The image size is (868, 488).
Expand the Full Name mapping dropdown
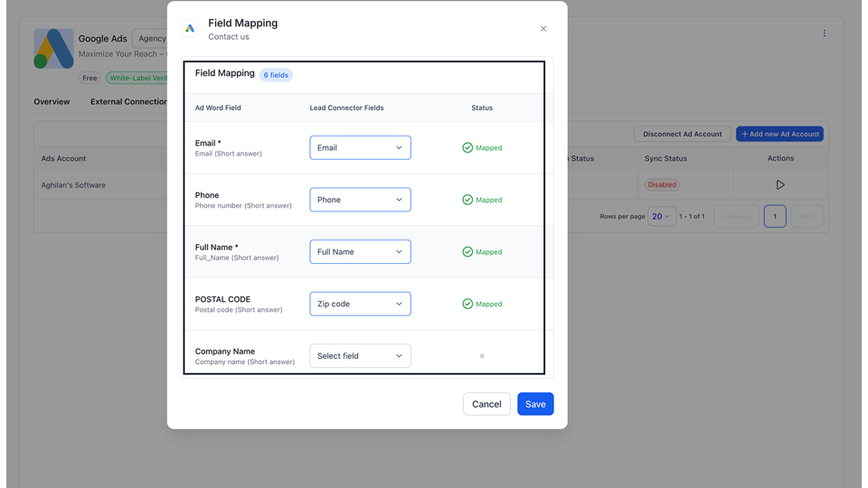(x=360, y=252)
